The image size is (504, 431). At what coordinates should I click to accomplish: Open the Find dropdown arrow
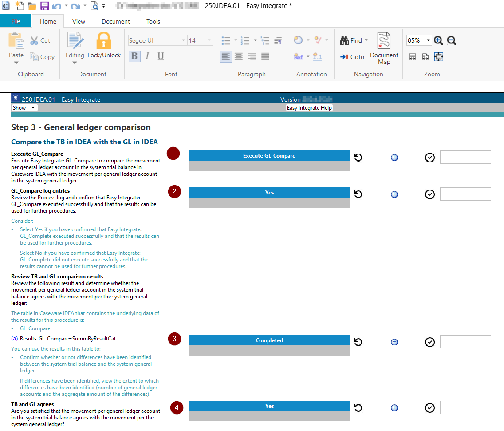366,40
